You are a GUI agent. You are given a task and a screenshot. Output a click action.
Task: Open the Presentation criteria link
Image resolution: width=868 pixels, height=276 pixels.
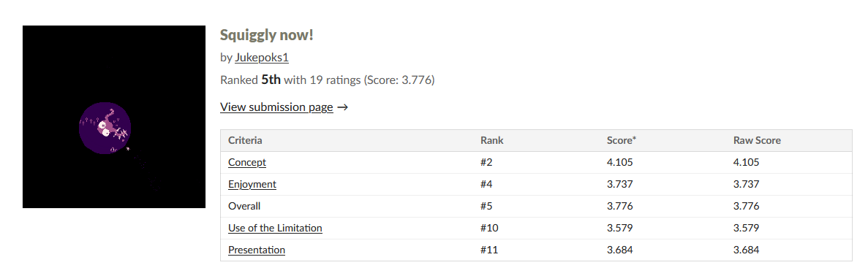pos(256,250)
